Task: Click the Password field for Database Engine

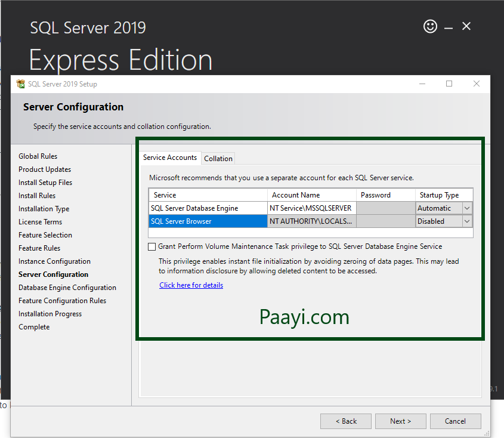Action: (385, 208)
